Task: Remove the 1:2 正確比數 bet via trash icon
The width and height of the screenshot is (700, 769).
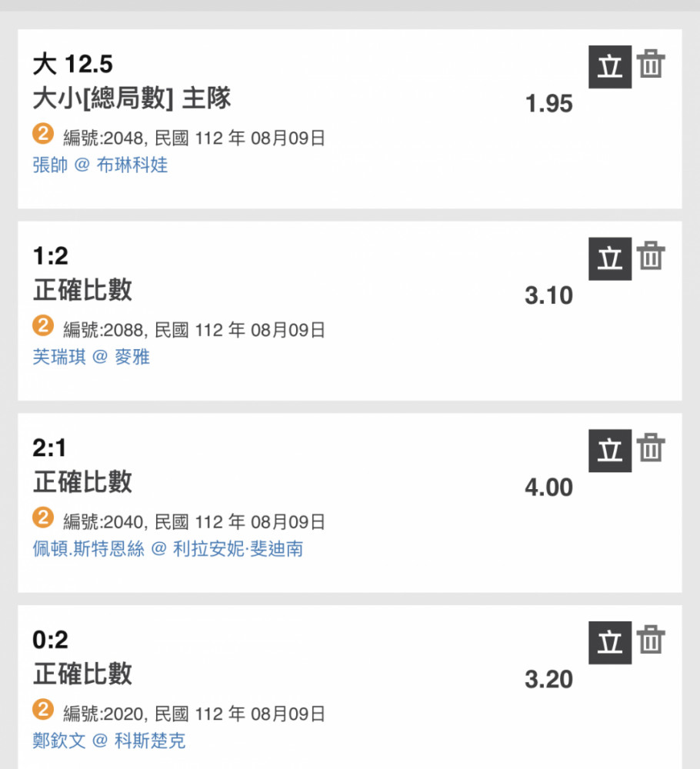Action: click(651, 255)
